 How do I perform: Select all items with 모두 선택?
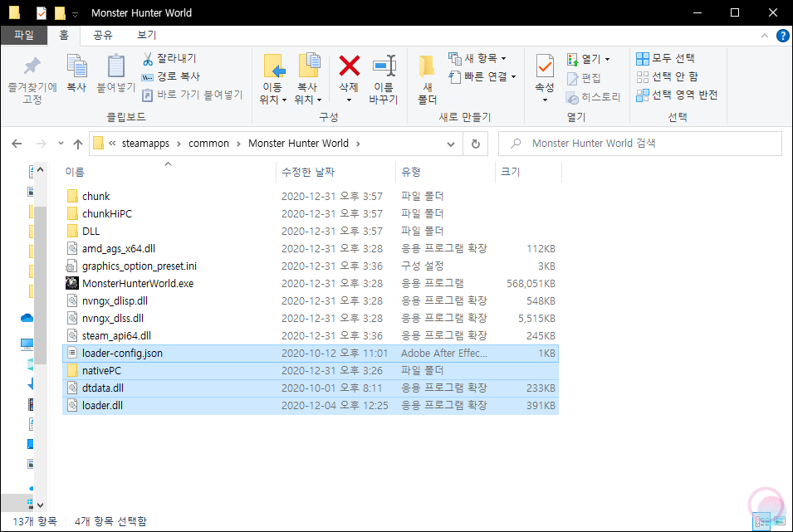tap(666, 59)
